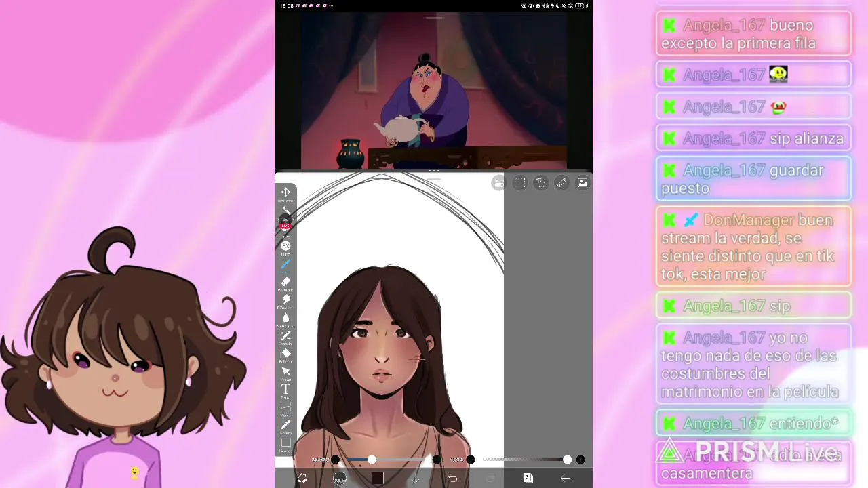Open the brush size preview circle

coord(340,479)
